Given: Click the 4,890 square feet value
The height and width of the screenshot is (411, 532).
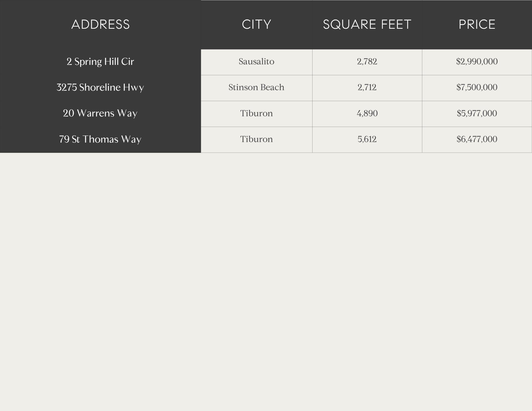Looking at the screenshot, I should [367, 114].
